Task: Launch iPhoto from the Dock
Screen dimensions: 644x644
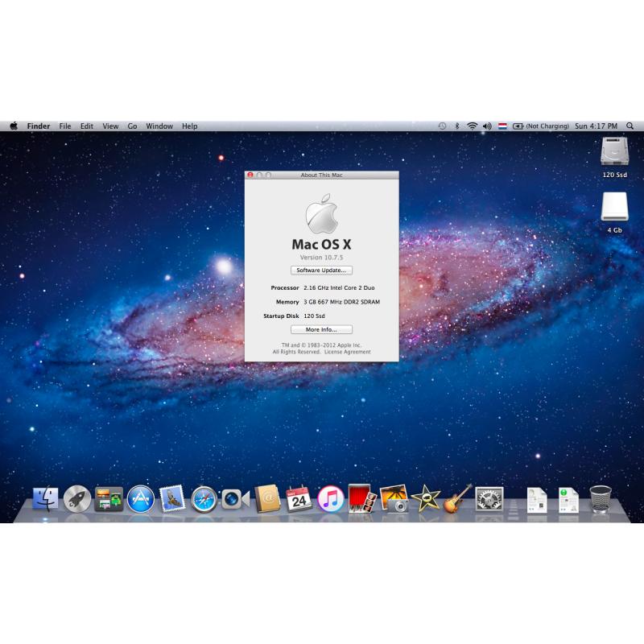Action: pos(394,498)
